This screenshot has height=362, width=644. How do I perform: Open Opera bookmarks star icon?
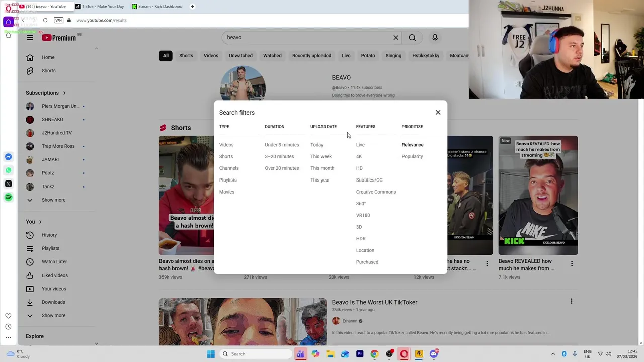point(8,35)
